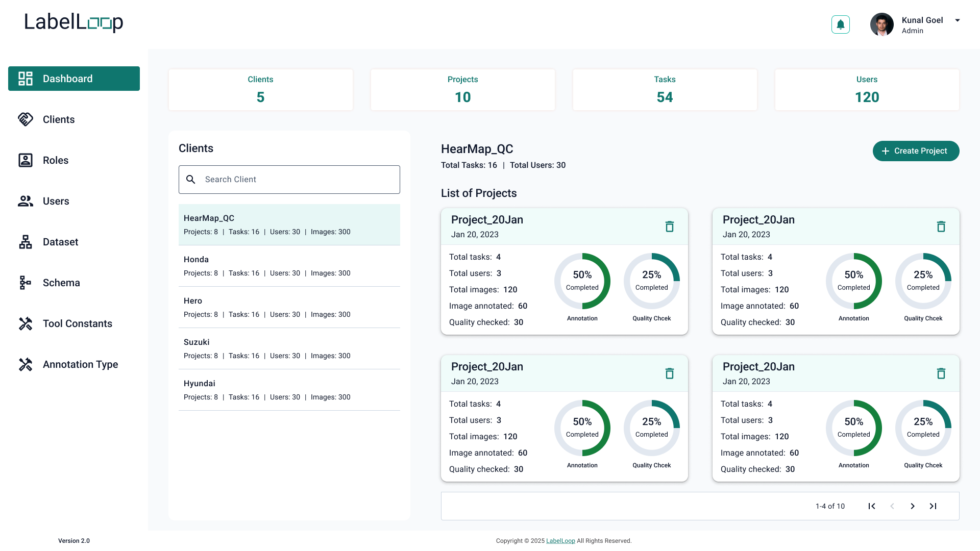980x551 pixels.
Task: Jump to last page of projects
Action: coord(933,506)
